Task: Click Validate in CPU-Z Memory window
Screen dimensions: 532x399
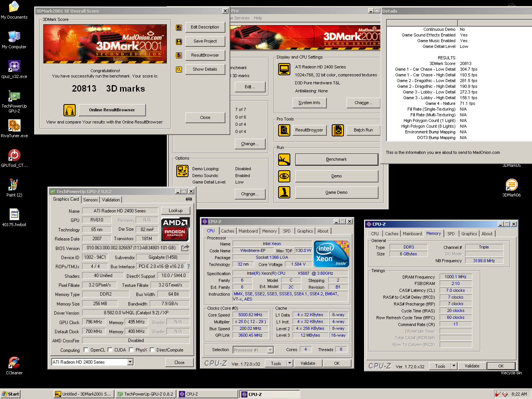Action: pyautogui.click(x=472, y=366)
